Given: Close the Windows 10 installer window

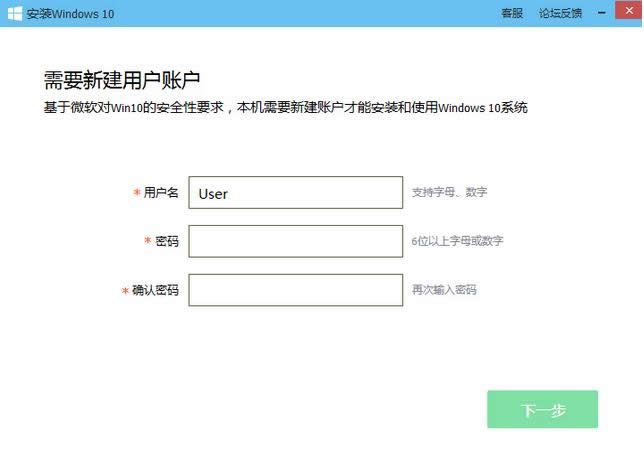Looking at the screenshot, I should (629, 13).
